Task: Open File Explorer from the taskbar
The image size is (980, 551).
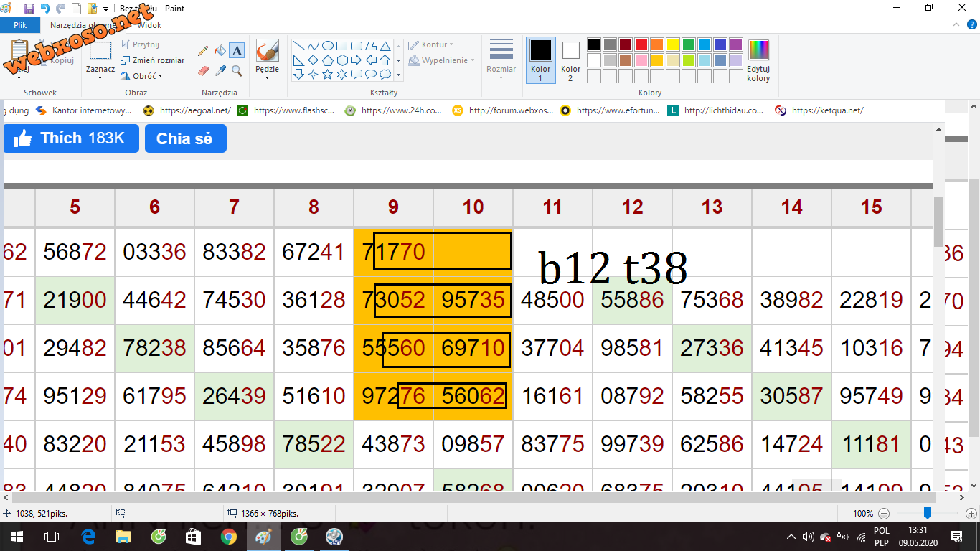Action: tap(123, 537)
